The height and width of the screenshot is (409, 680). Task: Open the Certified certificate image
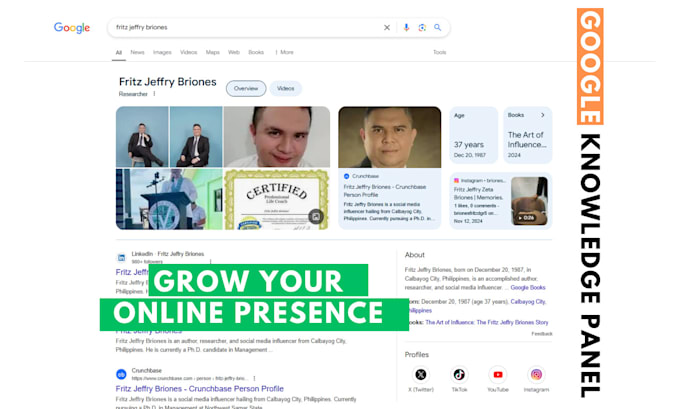(277, 199)
